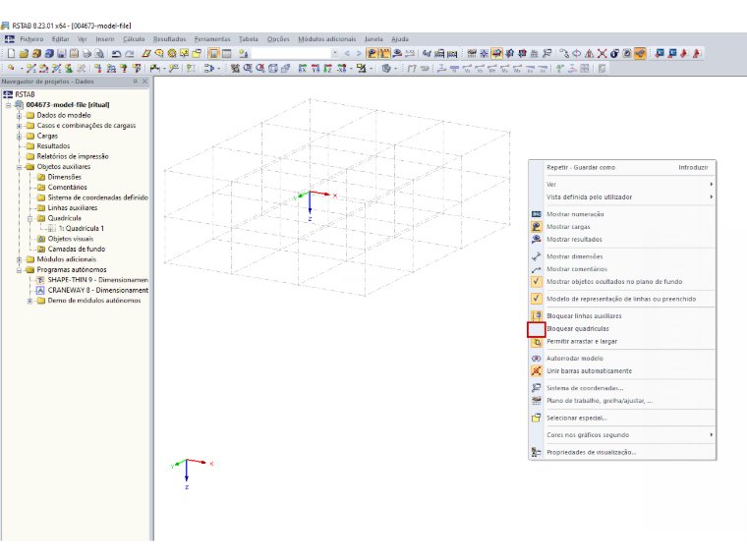Toggle the table panel display

[227, 54]
